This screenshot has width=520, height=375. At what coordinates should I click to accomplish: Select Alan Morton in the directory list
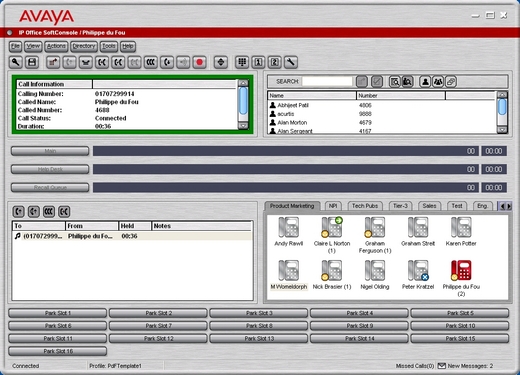click(382, 123)
